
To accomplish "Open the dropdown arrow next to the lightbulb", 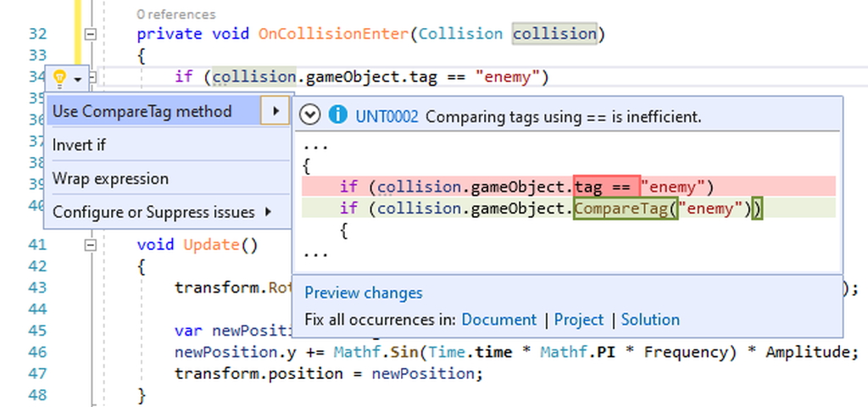I will click(78, 79).
